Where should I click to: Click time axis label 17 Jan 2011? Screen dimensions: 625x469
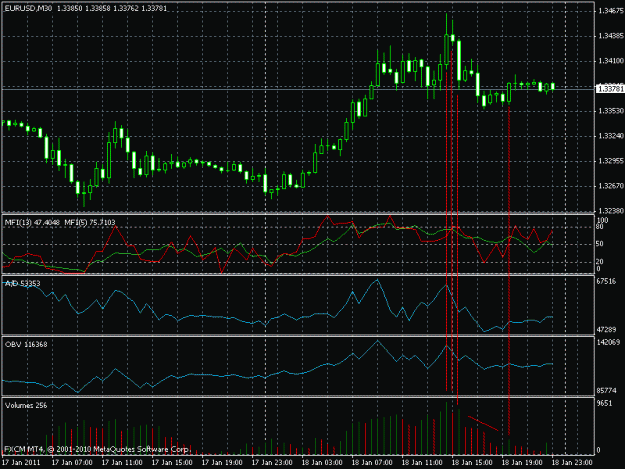tap(21, 462)
